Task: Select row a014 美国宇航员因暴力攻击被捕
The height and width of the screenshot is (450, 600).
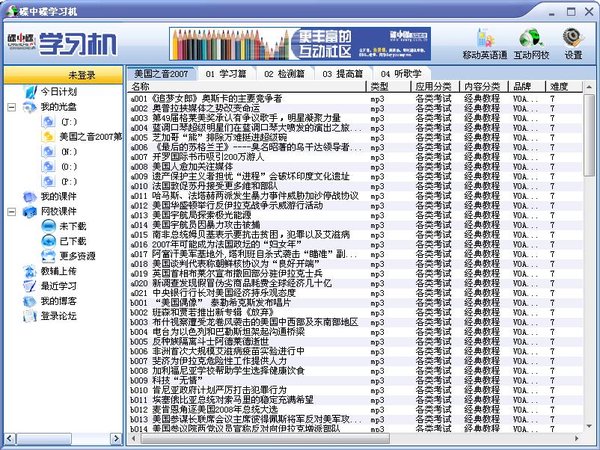Action: pos(356,225)
